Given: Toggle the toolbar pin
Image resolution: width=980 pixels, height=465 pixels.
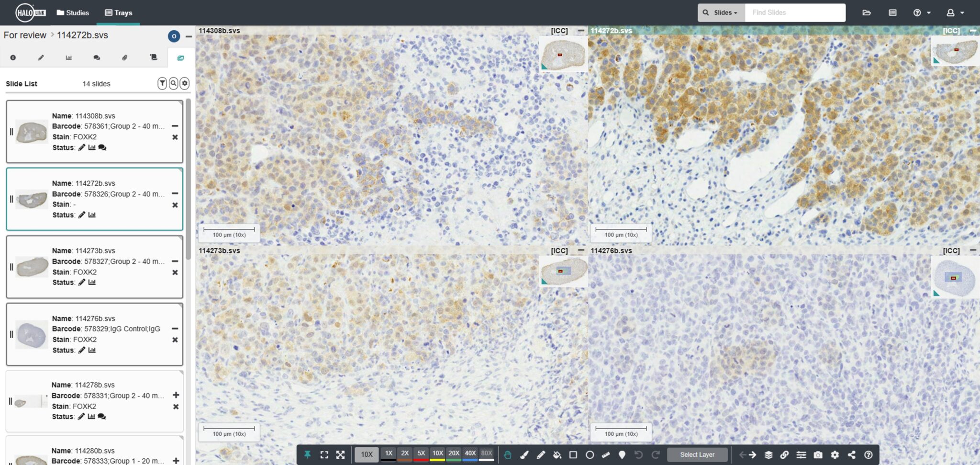Looking at the screenshot, I should point(308,454).
